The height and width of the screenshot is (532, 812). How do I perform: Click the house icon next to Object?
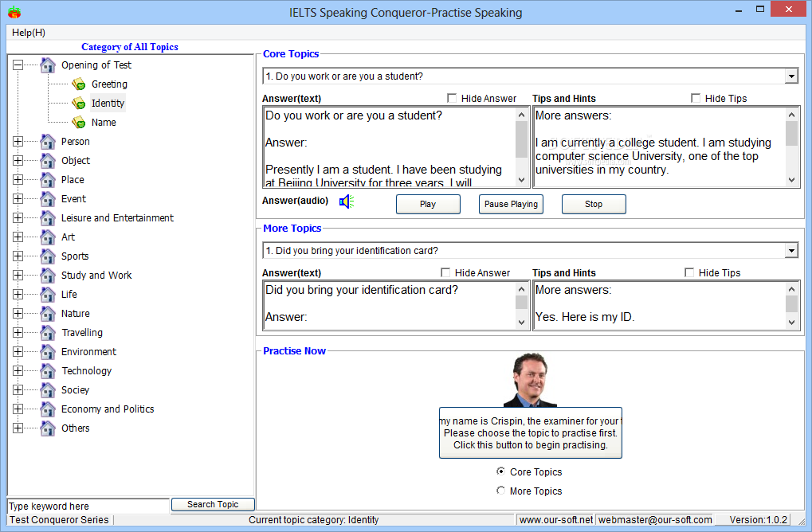(x=48, y=160)
